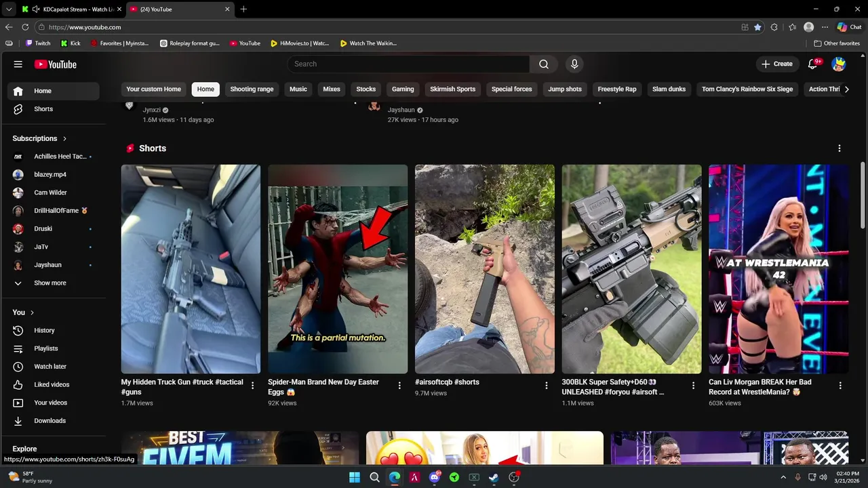Click the search magnifier button
868x488 pixels.
[544, 64]
